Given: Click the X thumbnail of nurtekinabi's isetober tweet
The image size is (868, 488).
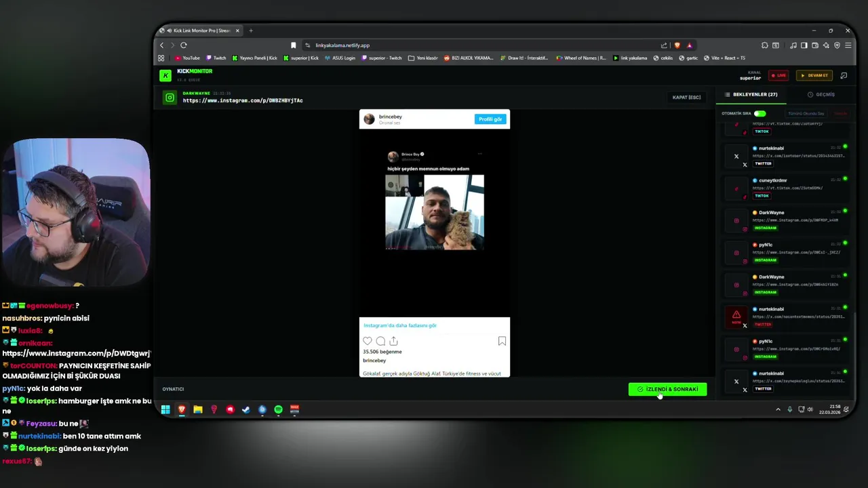Looking at the screenshot, I should [x=736, y=157].
